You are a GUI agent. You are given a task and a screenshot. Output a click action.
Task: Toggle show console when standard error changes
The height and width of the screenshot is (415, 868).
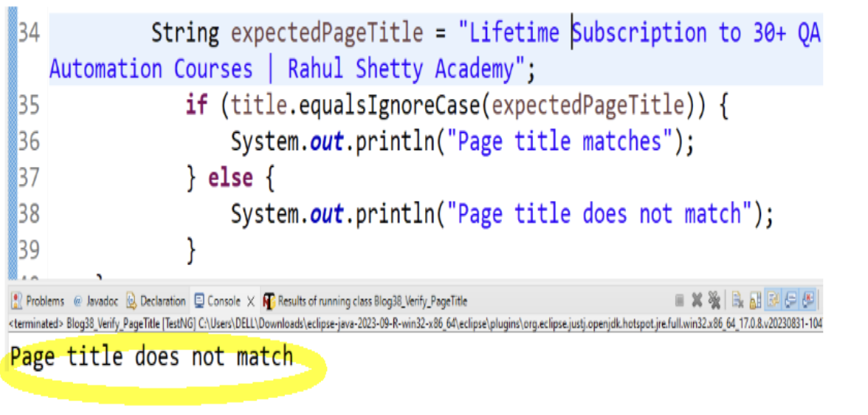click(808, 301)
